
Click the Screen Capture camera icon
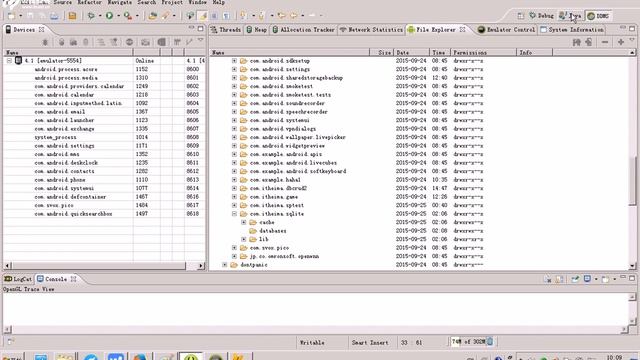(145, 42)
